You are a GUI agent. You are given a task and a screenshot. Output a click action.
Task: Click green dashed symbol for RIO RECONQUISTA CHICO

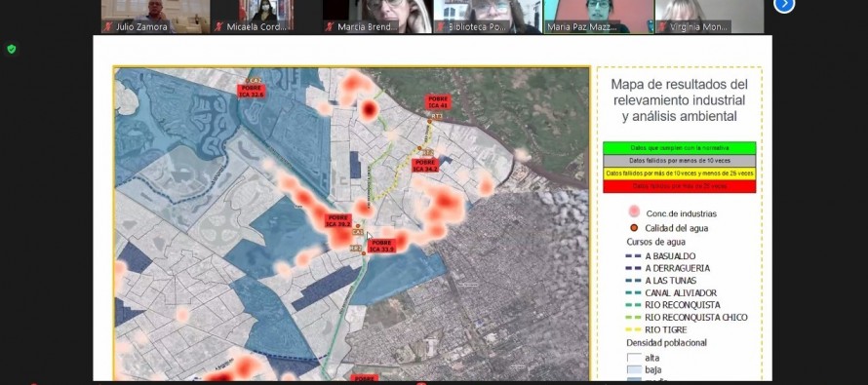[634, 317]
